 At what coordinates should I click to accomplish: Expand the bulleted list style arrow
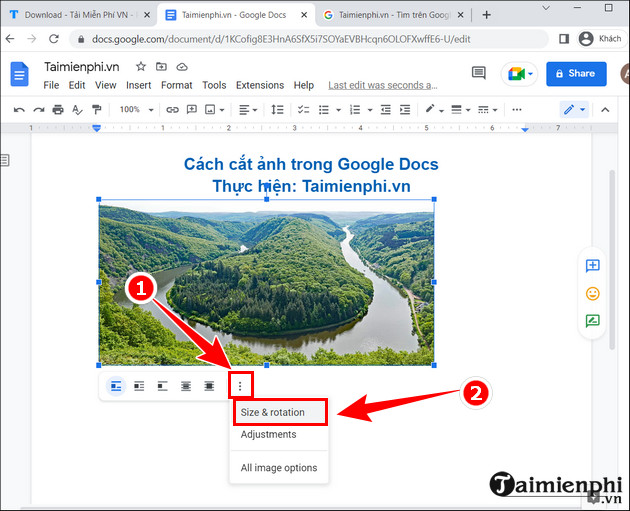click(338, 110)
